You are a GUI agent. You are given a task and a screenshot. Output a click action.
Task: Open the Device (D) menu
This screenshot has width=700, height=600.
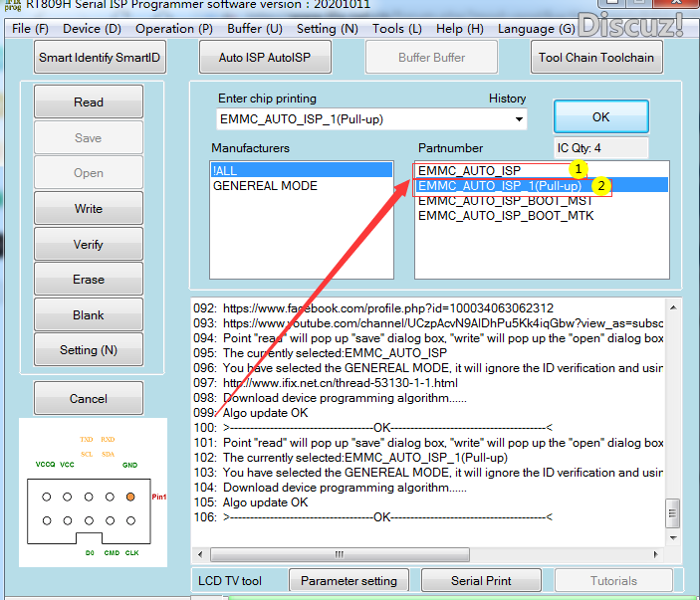tap(93, 29)
